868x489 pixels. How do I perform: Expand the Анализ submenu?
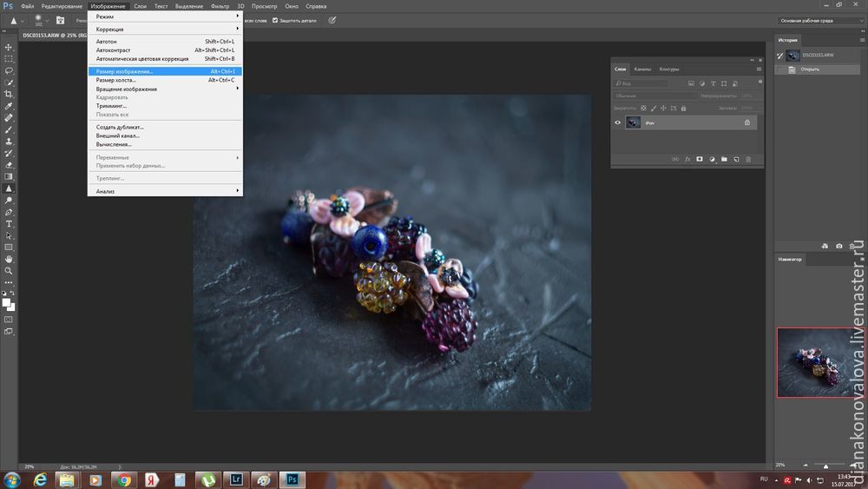(x=165, y=191)
